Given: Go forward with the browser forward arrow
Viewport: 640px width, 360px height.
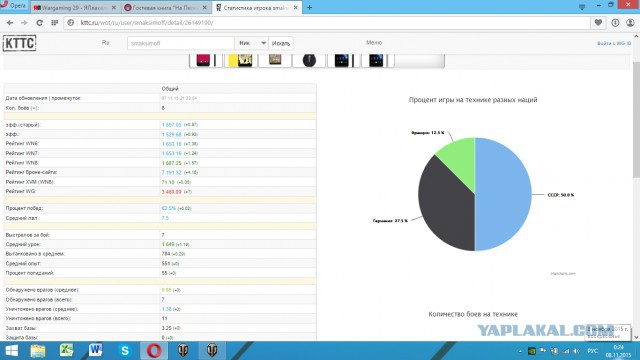Looking at the screenshot, I should pos(24,23).
